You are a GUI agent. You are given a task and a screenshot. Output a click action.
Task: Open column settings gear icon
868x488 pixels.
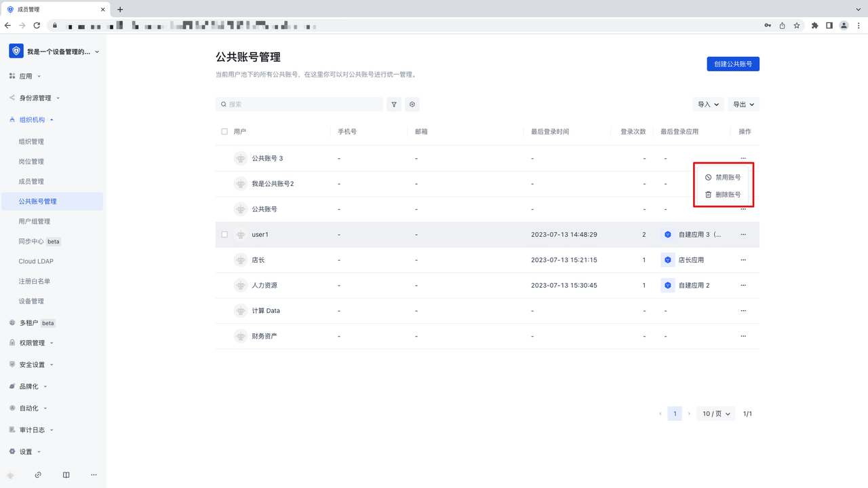(x=412, y=105)
